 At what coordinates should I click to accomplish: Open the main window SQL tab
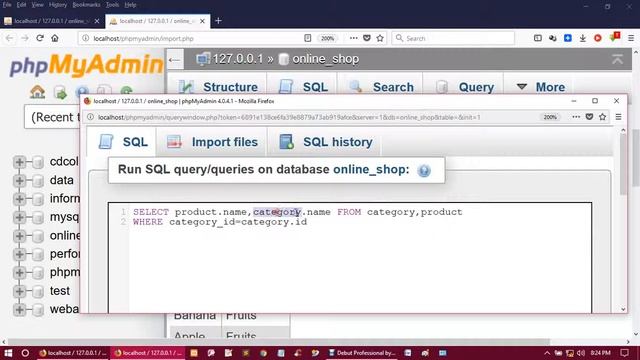coord(303,87)
